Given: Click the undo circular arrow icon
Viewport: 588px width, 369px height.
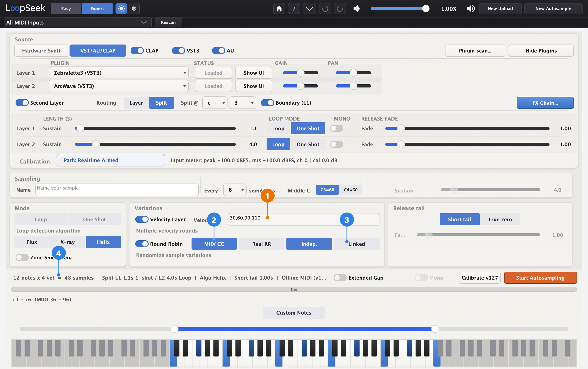Looking at the screenshot, I should point(325,9).
